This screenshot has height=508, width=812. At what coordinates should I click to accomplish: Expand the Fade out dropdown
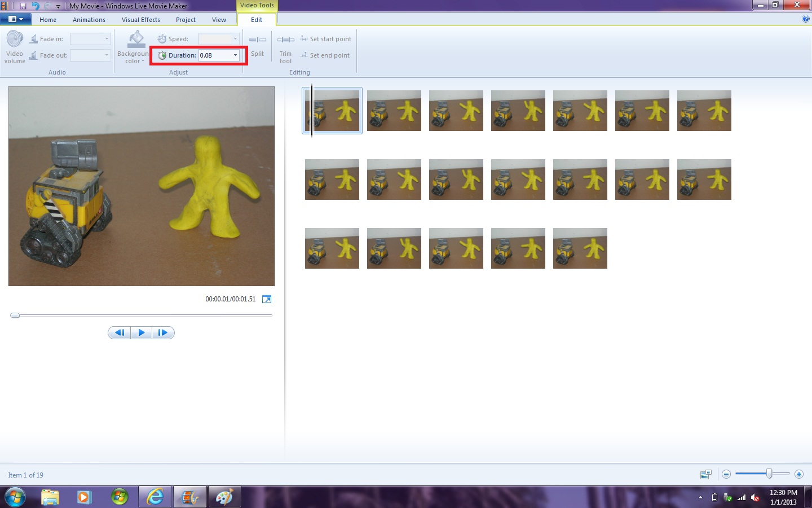click(107, 55)
